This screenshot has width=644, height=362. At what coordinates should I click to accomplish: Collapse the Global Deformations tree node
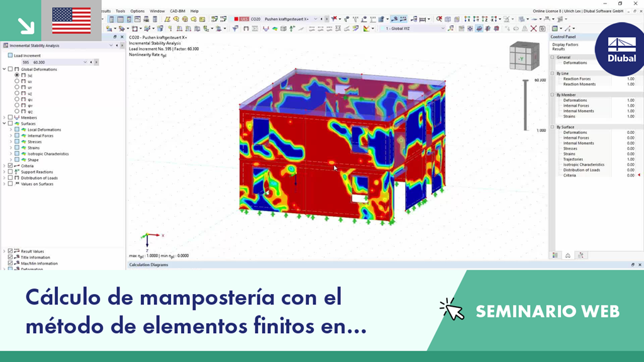coord(4,69)
